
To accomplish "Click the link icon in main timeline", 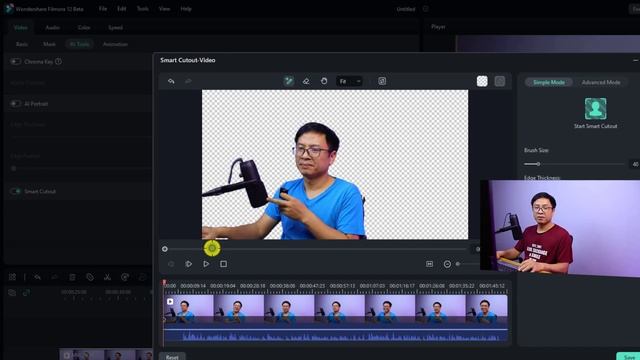I will pyautogui.click(x=26, y=292).
